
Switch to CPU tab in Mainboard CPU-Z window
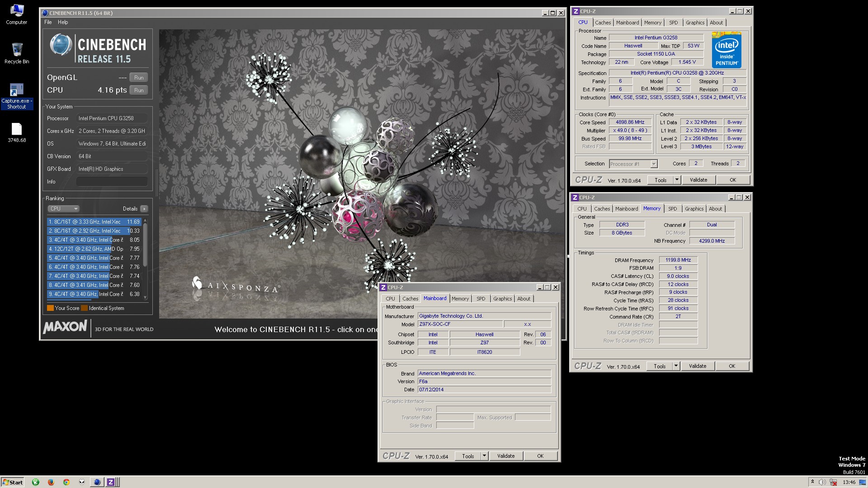click(390, 299)
